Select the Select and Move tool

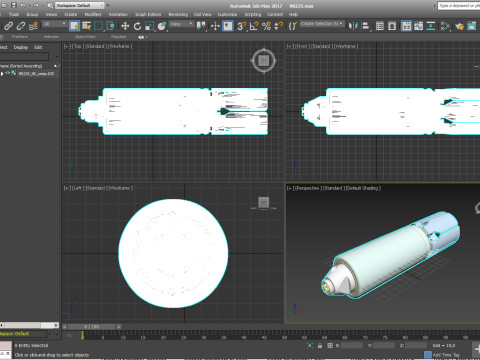pyautogui.click(x=125, y=26)
